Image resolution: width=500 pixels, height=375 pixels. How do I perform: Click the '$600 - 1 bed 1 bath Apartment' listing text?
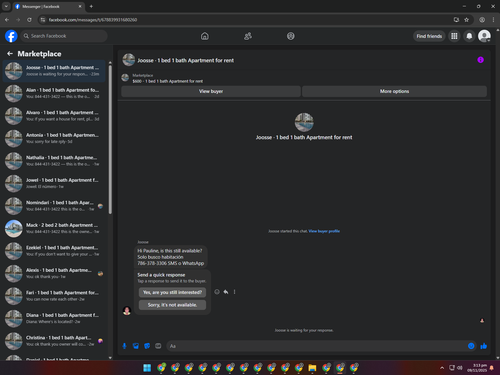[168, 81]
